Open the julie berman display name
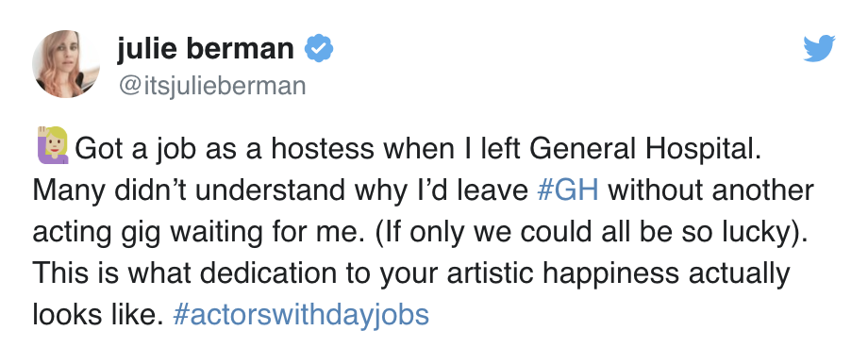This screenshot has height=347, width=868. pos(206,48)
